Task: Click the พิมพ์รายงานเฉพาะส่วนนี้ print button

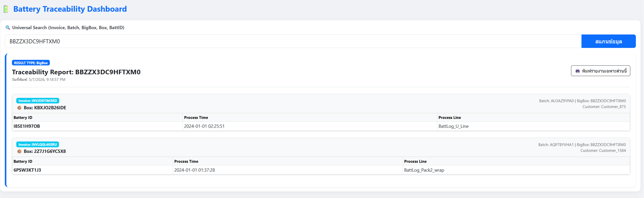Action: coord(601,71)
